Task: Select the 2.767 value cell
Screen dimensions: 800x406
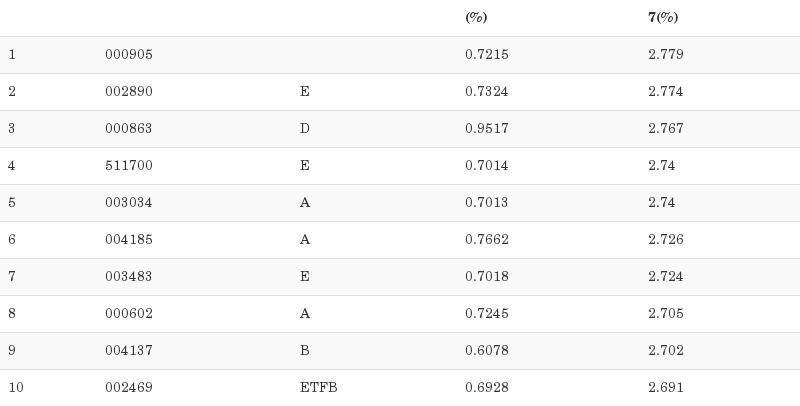Action: tap(665, 129)
